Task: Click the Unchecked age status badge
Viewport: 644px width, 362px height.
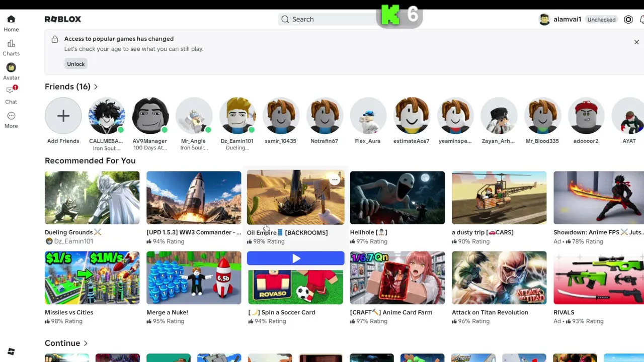Action: [601, 20]
